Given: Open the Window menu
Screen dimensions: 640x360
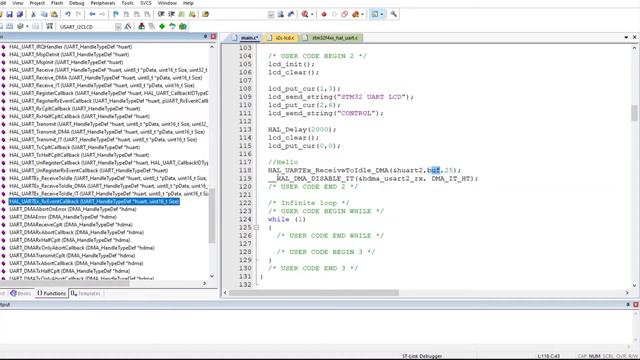Looking at the screenshot, I should click(167, 3).
